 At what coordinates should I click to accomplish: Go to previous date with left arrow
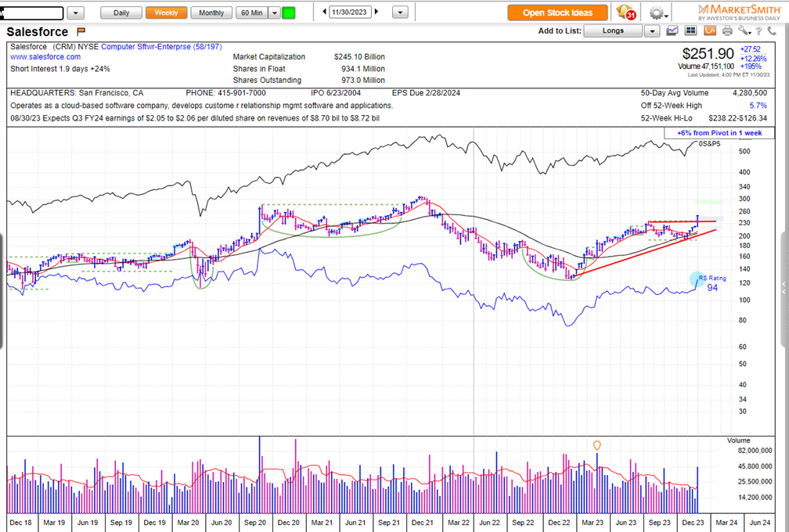(x=324, y=12)
